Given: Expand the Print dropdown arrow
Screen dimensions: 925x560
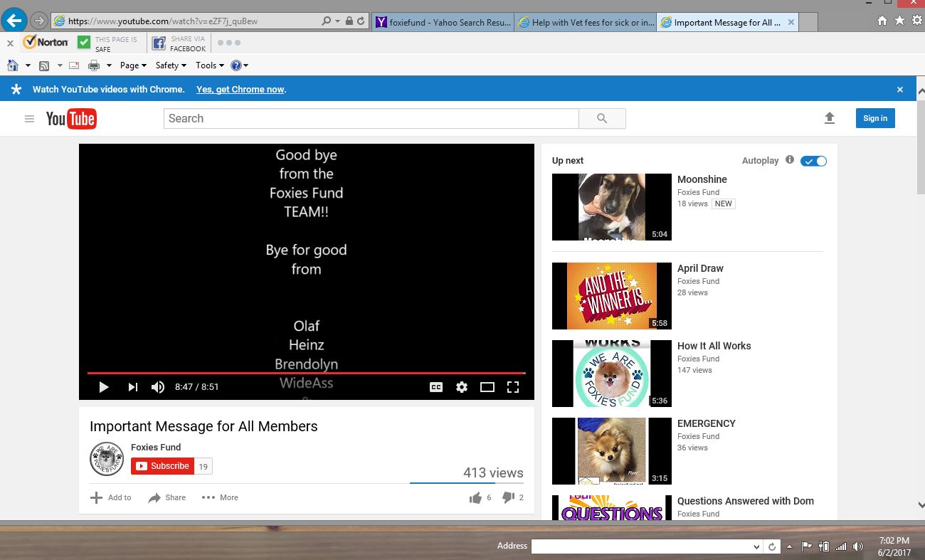Looking at the screenshot, I should point(109,65).
